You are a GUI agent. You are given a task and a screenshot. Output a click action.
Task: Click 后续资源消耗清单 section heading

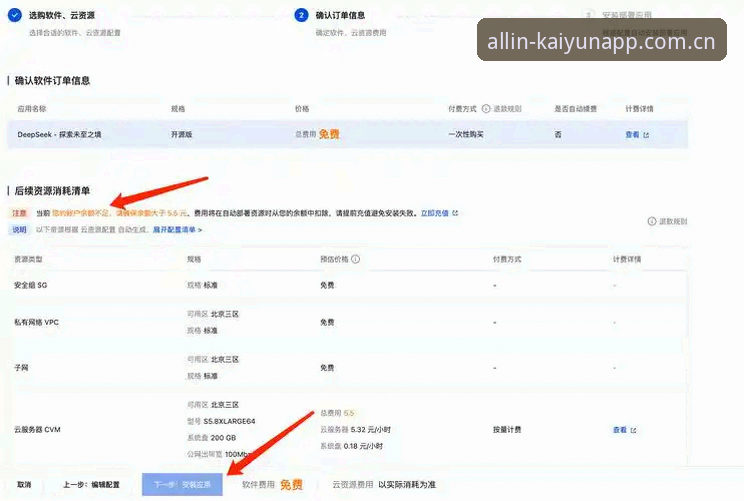[x=52, y=191]
